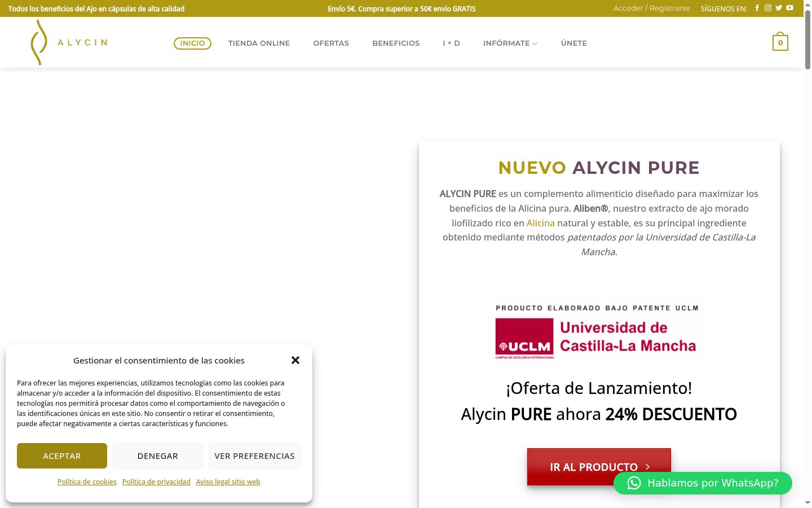Screen dimensions: 812x508
Task: Click the Alycin logo
Action: coord(68,42)
